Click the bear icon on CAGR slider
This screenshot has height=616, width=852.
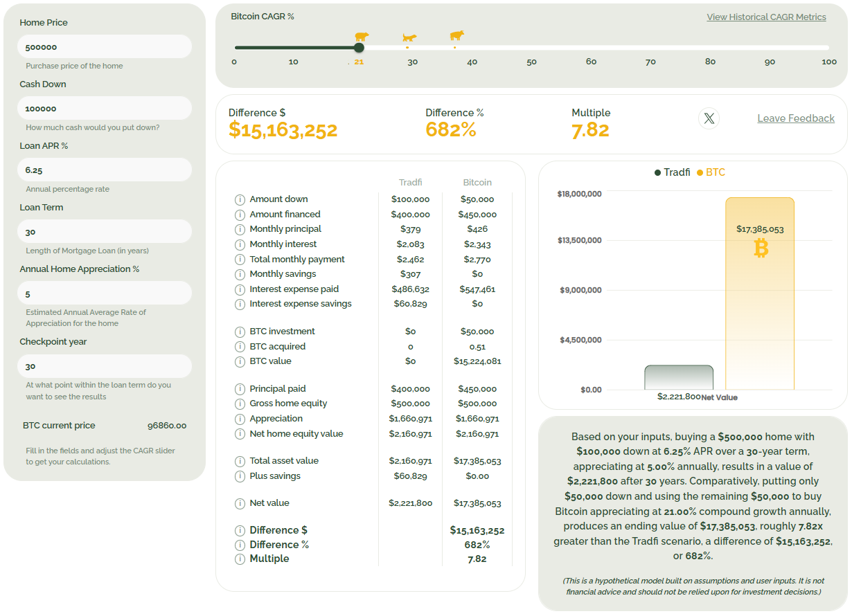click(362, 37)
